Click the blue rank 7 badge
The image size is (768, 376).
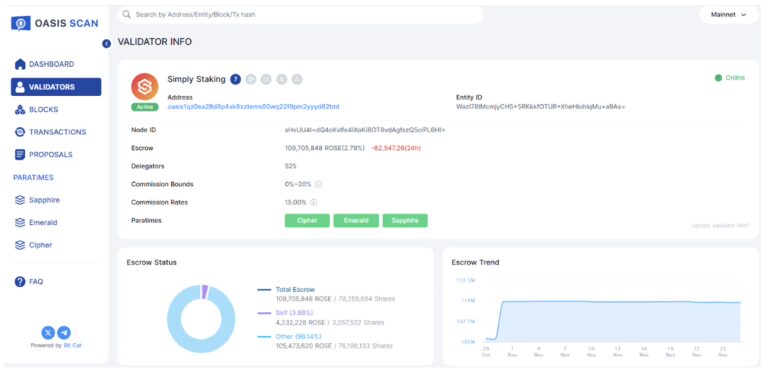click(236, 79)
